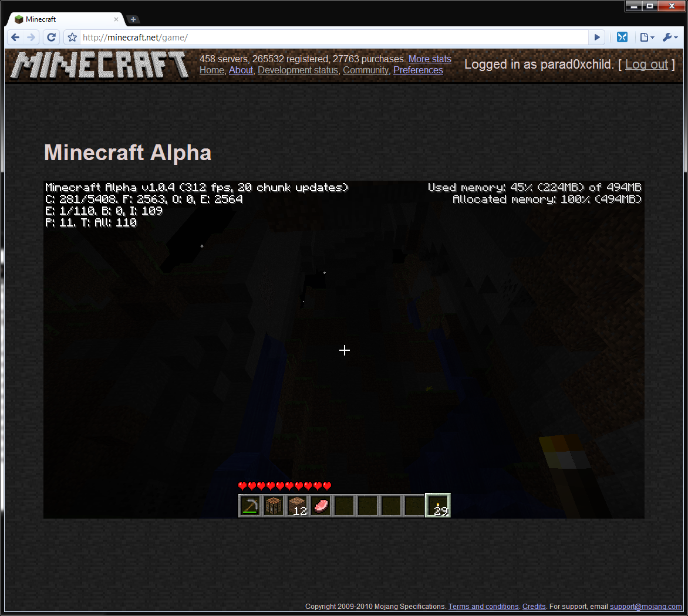The image size is (688, 616).
Task: Select the raw porkchop hotbar slot
Action: [321, 506]
